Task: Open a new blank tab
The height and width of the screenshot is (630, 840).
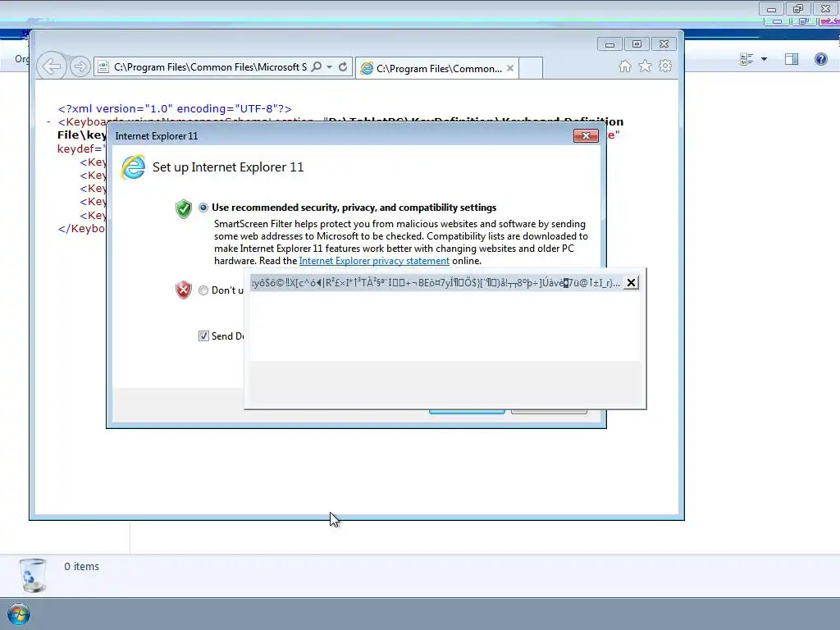Action: click(531, 68)
